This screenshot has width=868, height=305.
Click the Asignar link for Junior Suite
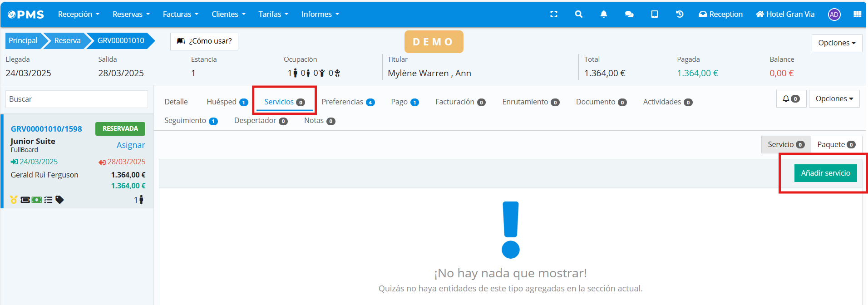point(131,145)
